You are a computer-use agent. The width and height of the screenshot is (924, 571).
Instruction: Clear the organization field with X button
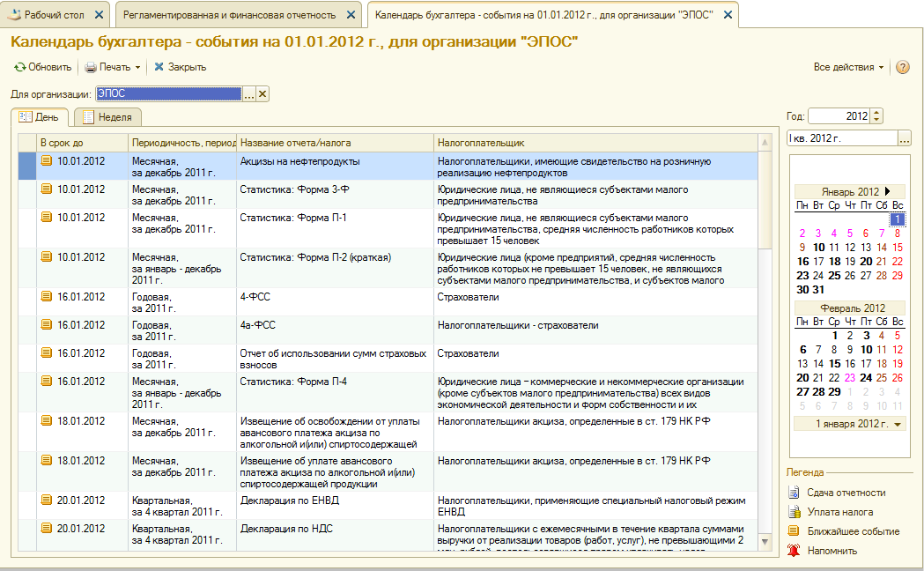(262, 93)
